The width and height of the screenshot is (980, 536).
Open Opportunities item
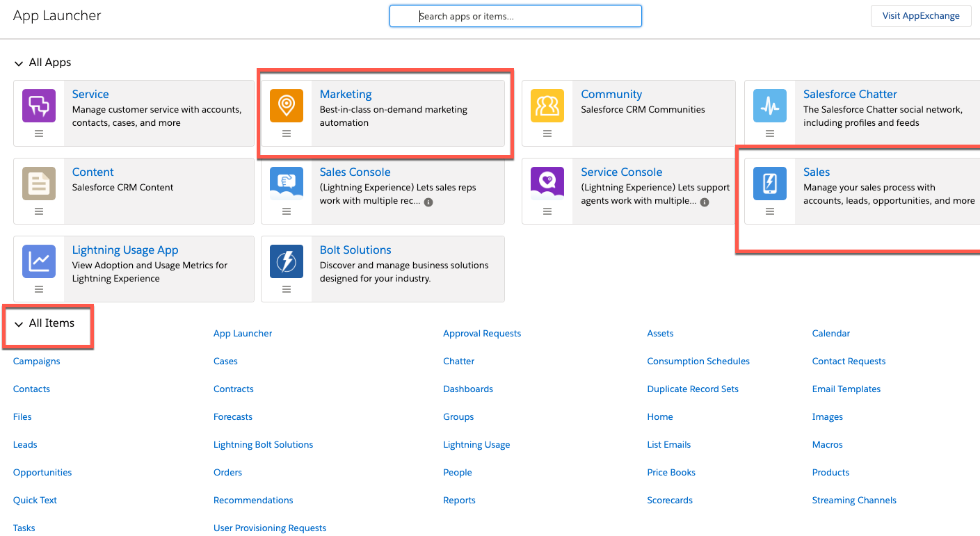pyautogui.click(x=42, y=473)
